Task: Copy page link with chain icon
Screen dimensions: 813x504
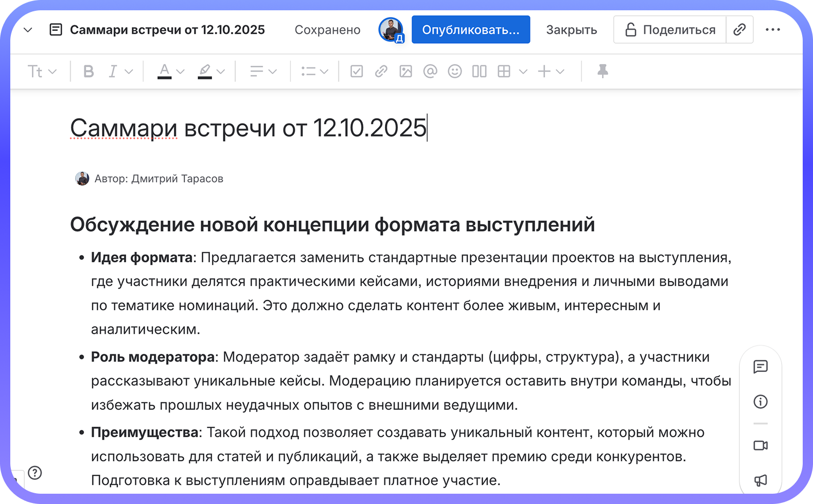Action: [x=740, y=30]
